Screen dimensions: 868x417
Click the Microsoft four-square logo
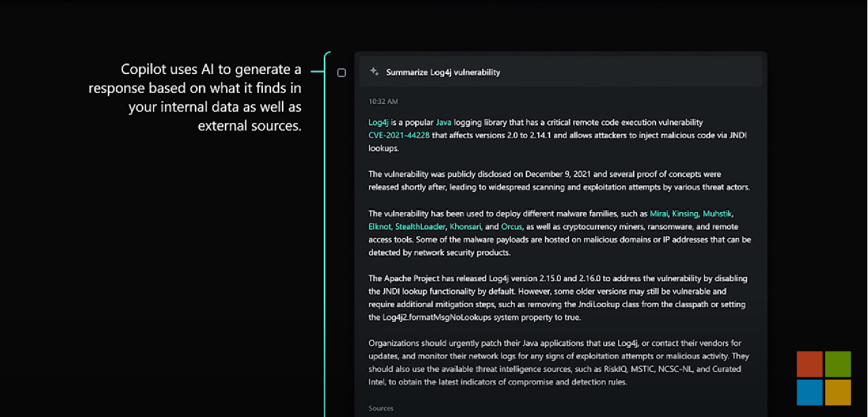[x=824, y=378]
